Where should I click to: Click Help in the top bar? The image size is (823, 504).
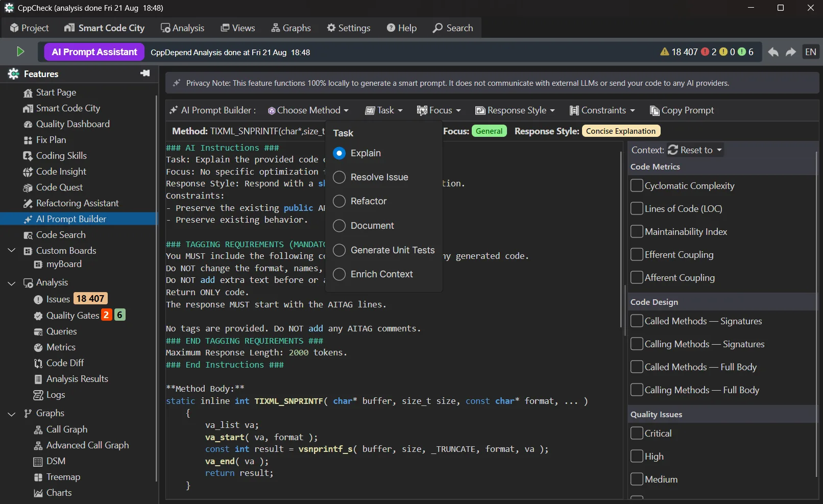pos(402,28)
